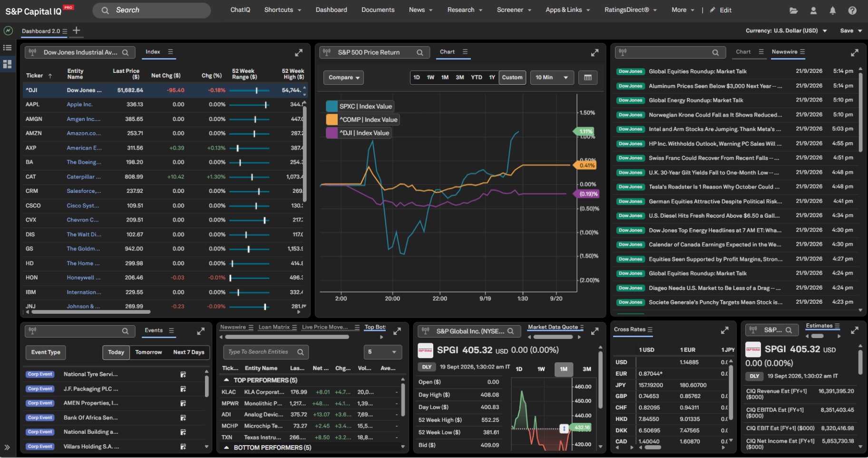The width and height of the screenshot is (868, 458).
Task: Open the Compare dropdown
Action: pos(343,78)
